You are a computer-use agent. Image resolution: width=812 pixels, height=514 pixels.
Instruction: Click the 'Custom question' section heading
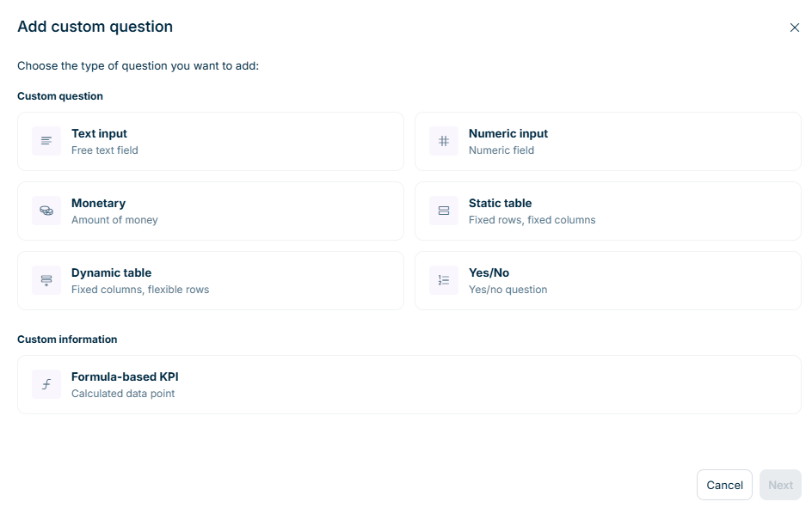coord(60,96)
